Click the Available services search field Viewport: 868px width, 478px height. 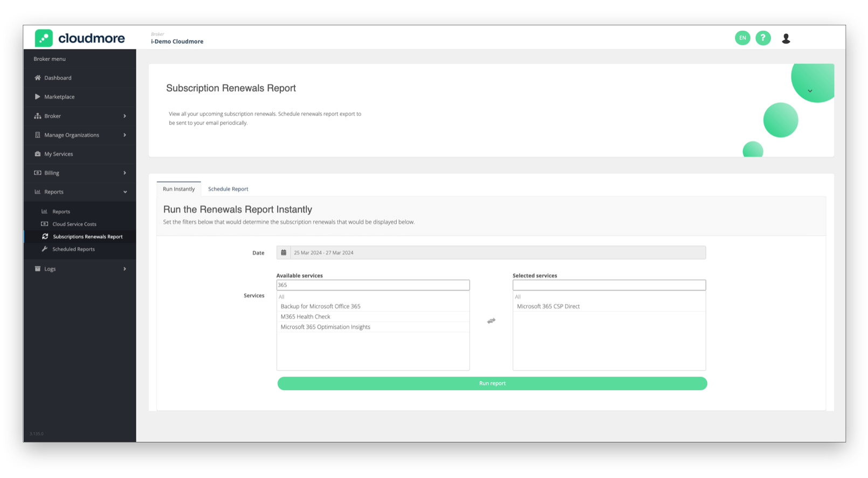373,285
